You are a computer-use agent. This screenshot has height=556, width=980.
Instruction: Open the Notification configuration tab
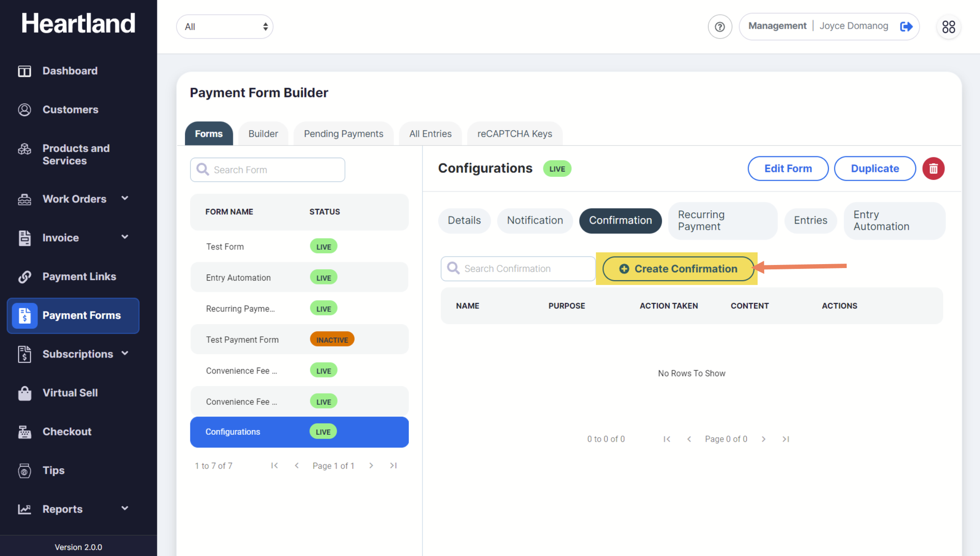click(x=535, y=220)
